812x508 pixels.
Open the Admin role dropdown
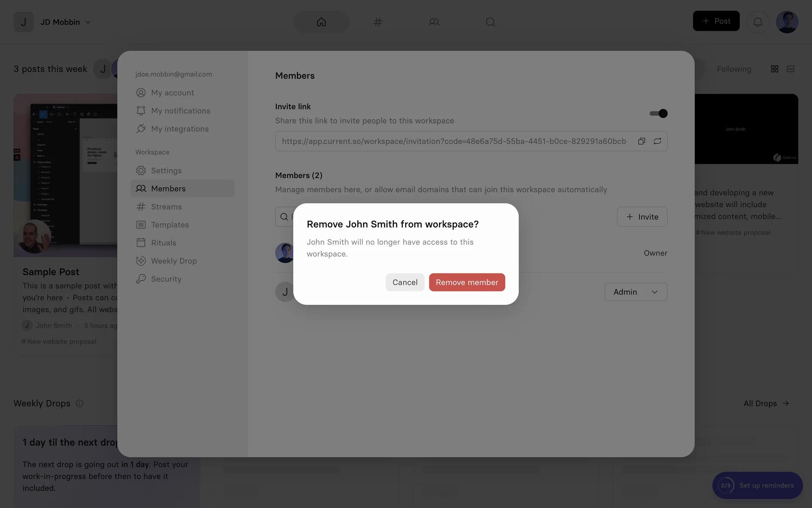[636, 292]
